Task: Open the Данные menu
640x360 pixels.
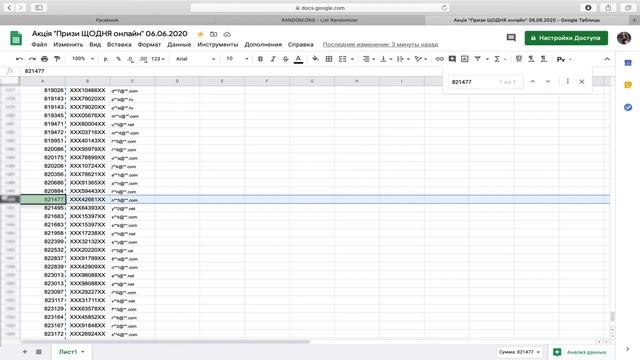Action: (179, 44)
